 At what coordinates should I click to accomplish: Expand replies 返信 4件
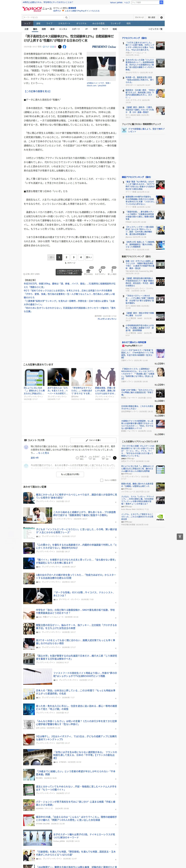tap(35, 458)
